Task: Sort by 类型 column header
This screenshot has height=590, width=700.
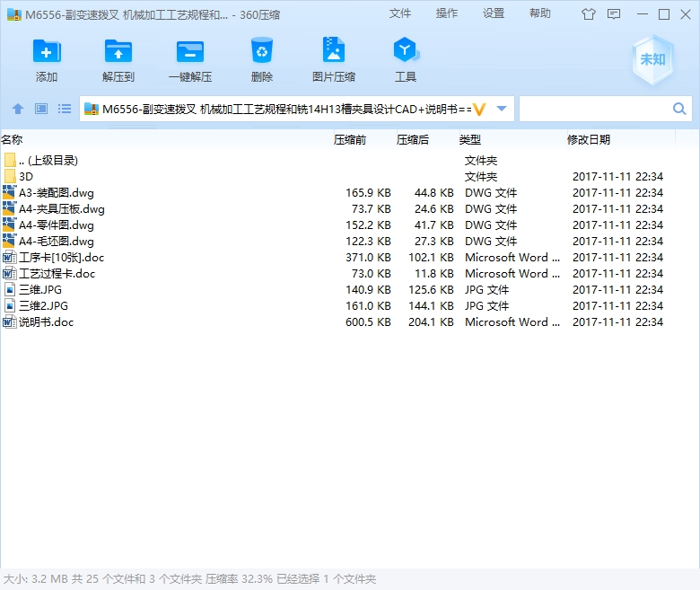Action: click(x=470, y=140)
